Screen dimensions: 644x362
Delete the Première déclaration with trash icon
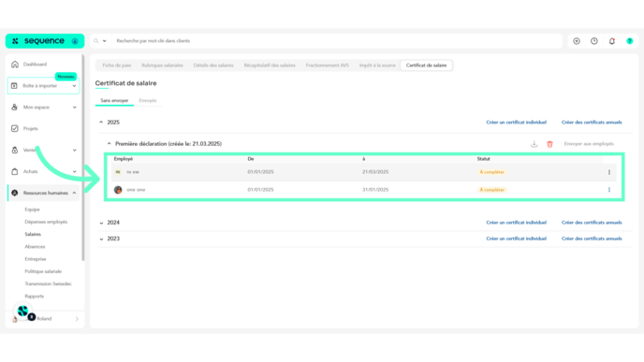point(550,144)
